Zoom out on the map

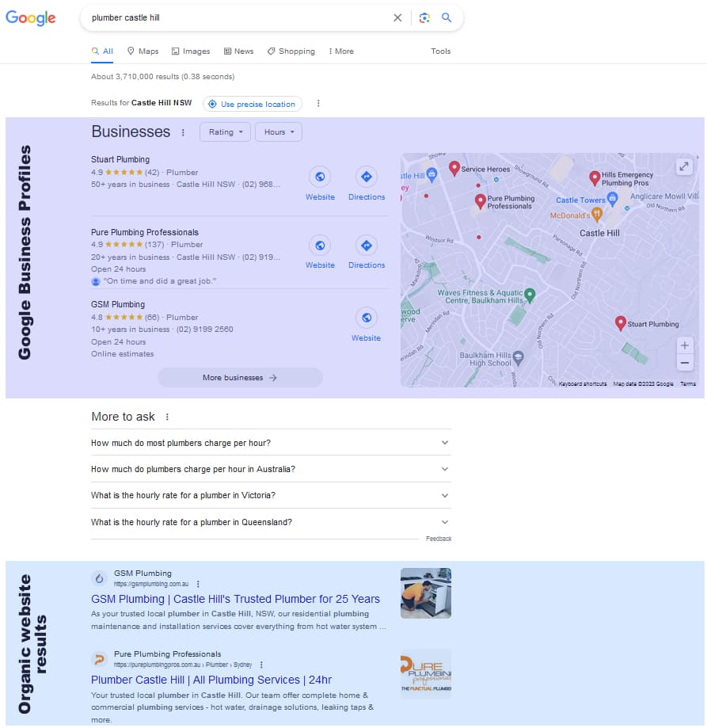(685, 363)
